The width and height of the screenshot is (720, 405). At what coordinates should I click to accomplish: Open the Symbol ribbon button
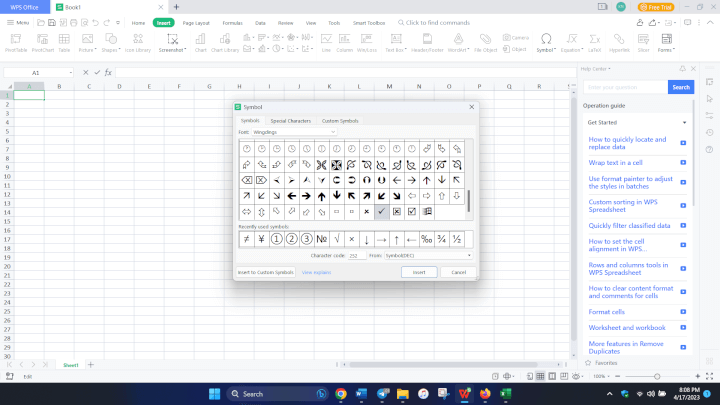(546, 43)
